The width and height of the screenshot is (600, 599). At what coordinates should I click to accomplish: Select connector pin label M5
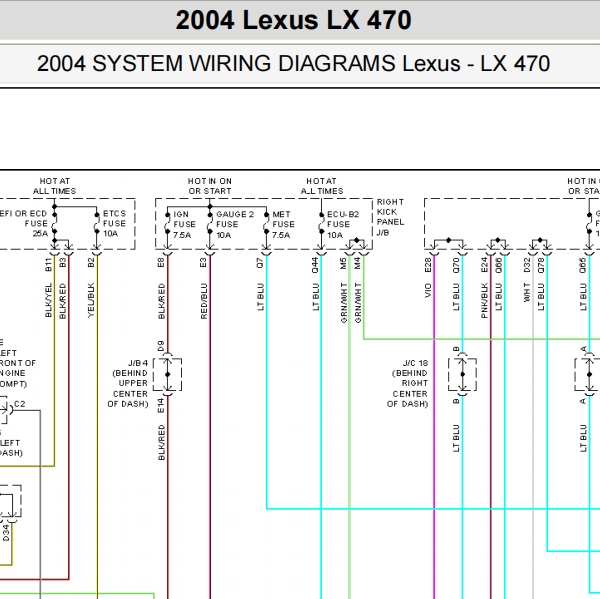[343, 263]
